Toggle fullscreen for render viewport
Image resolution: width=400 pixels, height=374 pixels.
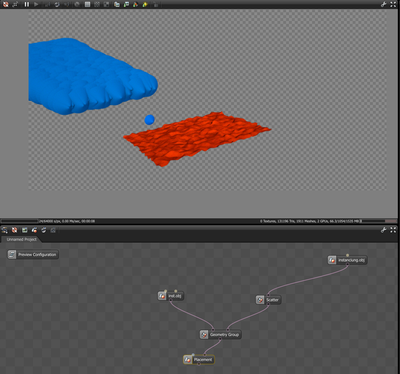point(393,4)
